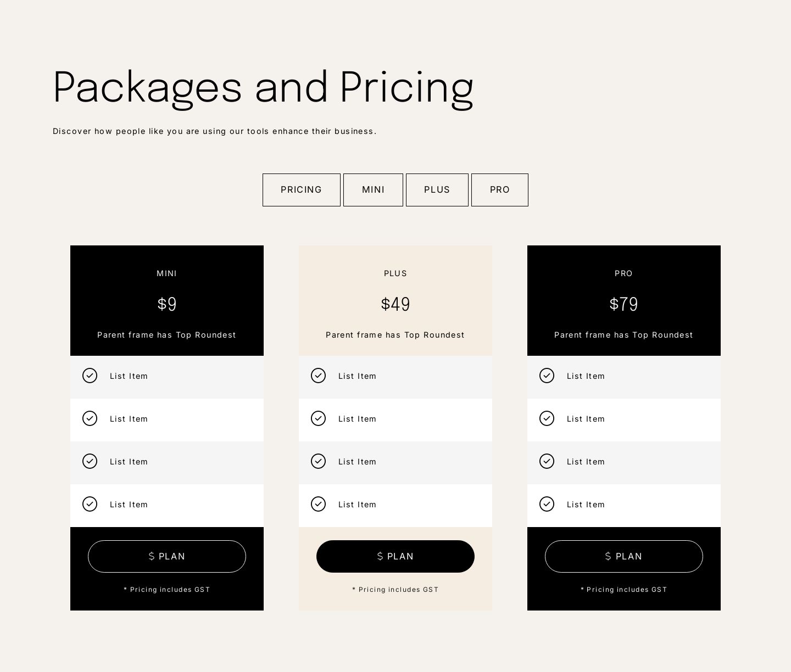Viewport: 791px width, 672px height.
Task: Click the second checkmark icon in PLUS card
Action: click(318, 418)
